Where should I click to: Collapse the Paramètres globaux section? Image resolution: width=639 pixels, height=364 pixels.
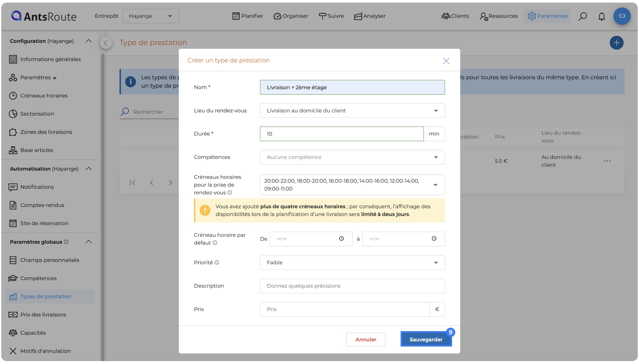pos(89,242)
